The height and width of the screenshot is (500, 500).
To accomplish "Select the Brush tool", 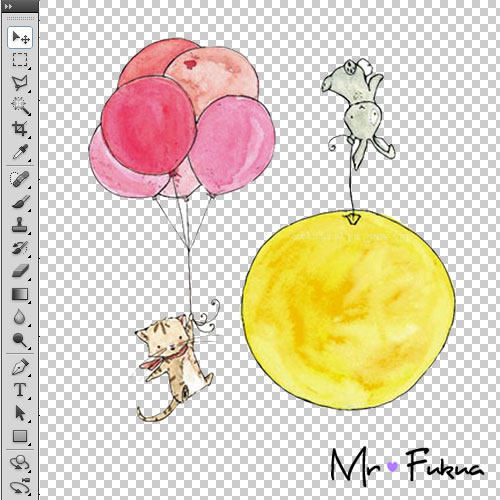I will click(20, 202).
